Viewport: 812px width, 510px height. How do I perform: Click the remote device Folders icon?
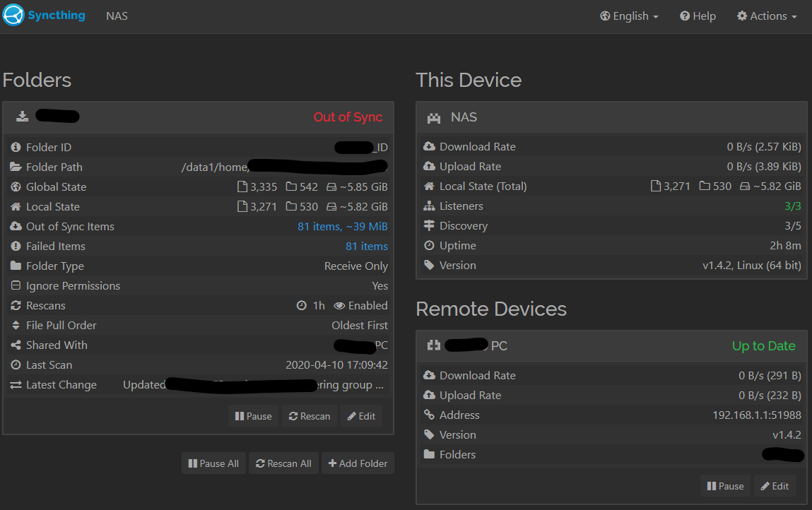[429, 454]
